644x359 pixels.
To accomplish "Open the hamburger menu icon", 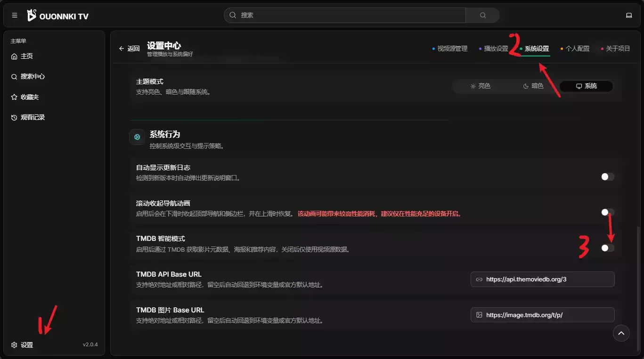I will (15, 16).
